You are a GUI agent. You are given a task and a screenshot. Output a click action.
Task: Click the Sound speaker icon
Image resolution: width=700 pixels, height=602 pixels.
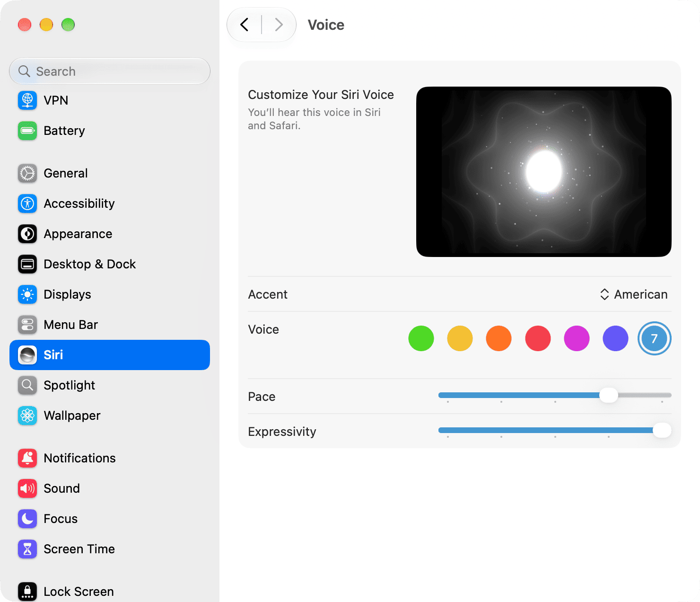pos(27,488)
